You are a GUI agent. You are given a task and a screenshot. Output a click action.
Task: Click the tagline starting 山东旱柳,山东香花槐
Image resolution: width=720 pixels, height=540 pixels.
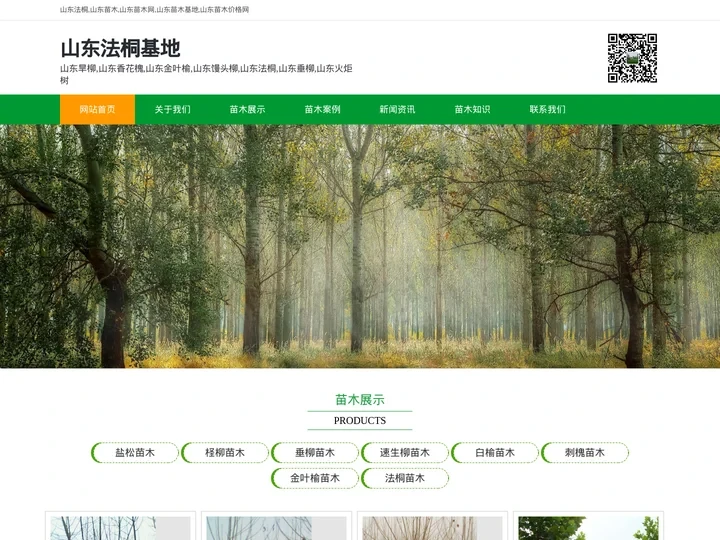pyautogui.click(x=206, y=74)
